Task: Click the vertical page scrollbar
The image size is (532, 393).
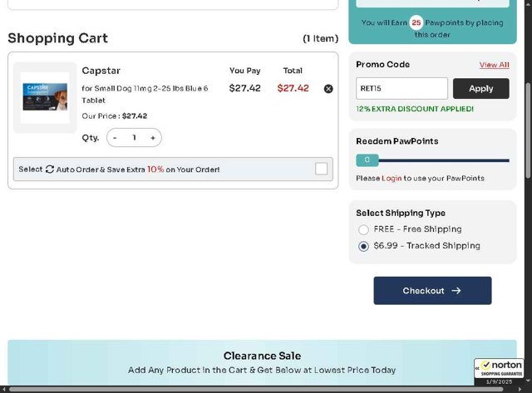Action: coord(528,130)
